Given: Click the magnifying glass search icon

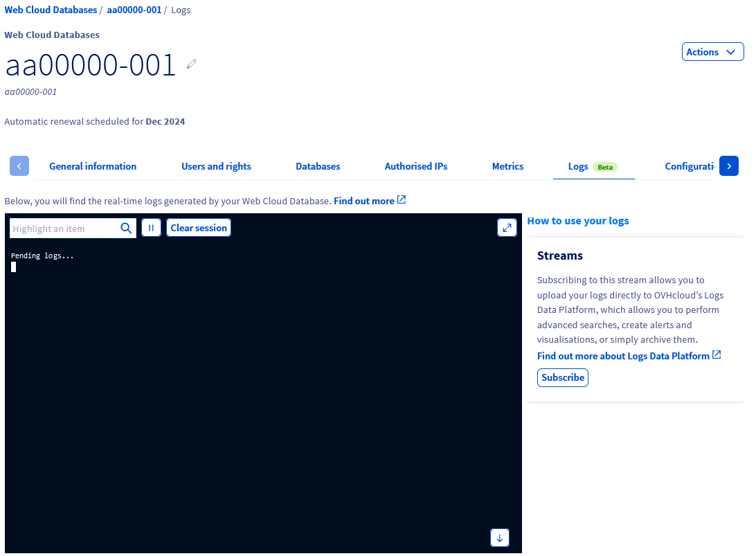Looking at the screenshot, I should coord(126,227).
